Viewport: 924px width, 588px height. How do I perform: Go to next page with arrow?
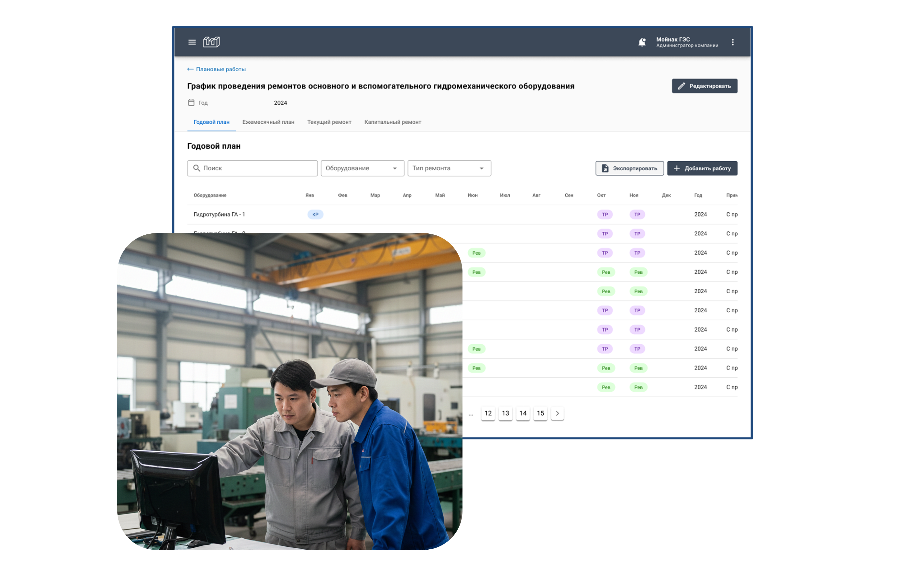click(557, 413)
